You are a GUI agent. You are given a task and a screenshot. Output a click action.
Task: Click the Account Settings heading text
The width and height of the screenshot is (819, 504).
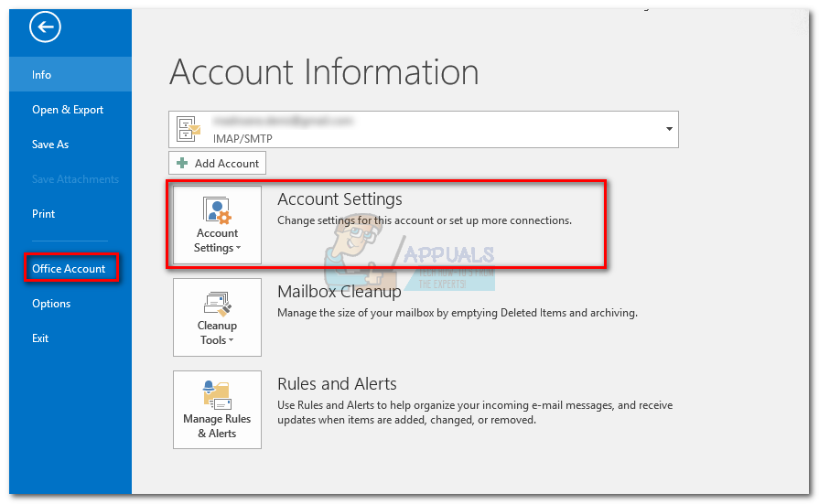(339, 199)
